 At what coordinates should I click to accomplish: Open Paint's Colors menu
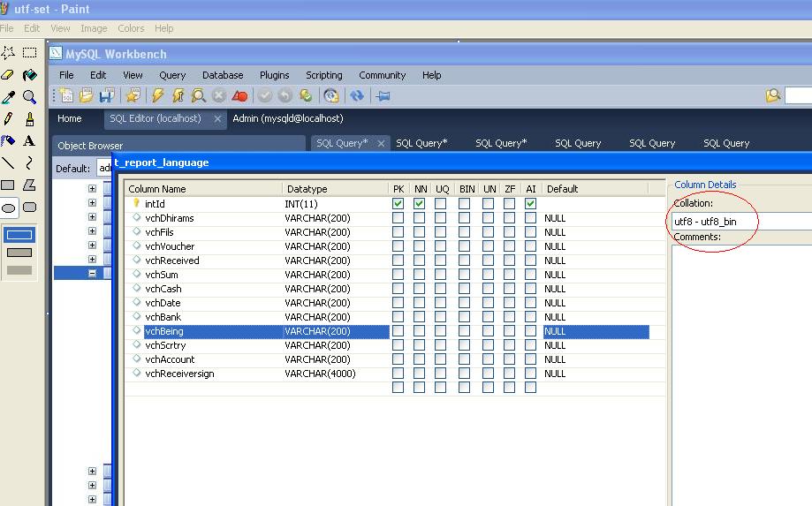pyautogui.click(x=131, y=28)
